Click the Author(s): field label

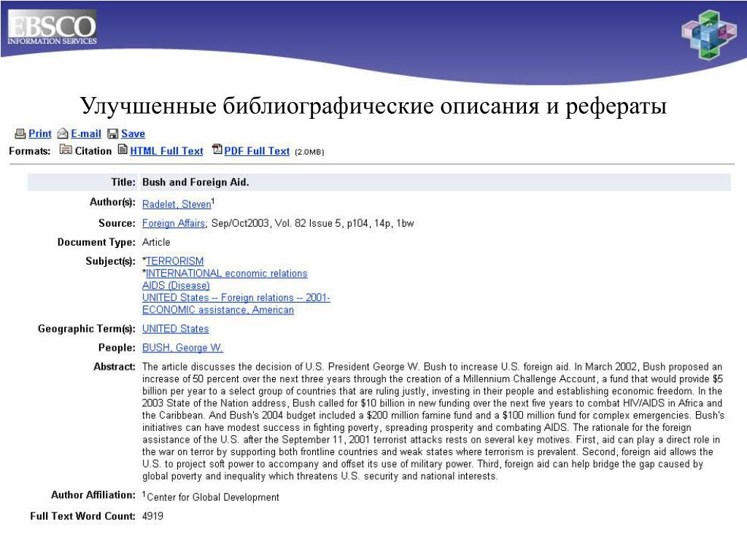pos(112,203)
